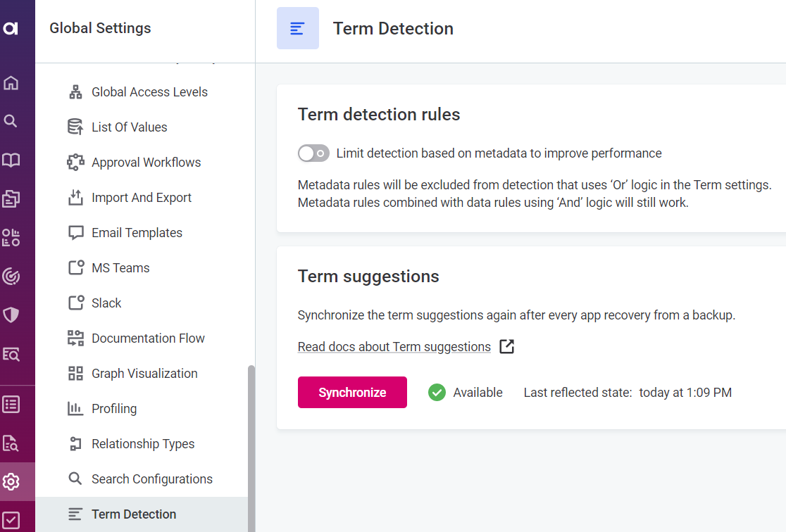This screenshot has height=532, width=786.
Task: Open Slack integration settings
Action: (x=106, y=303)
